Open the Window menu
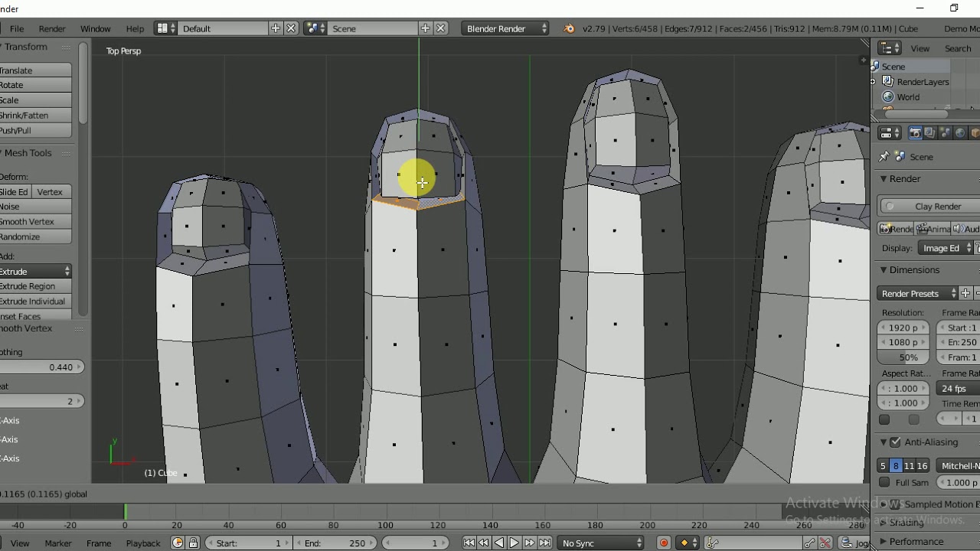This screenshot has height=551, width=980. point(96,28)
